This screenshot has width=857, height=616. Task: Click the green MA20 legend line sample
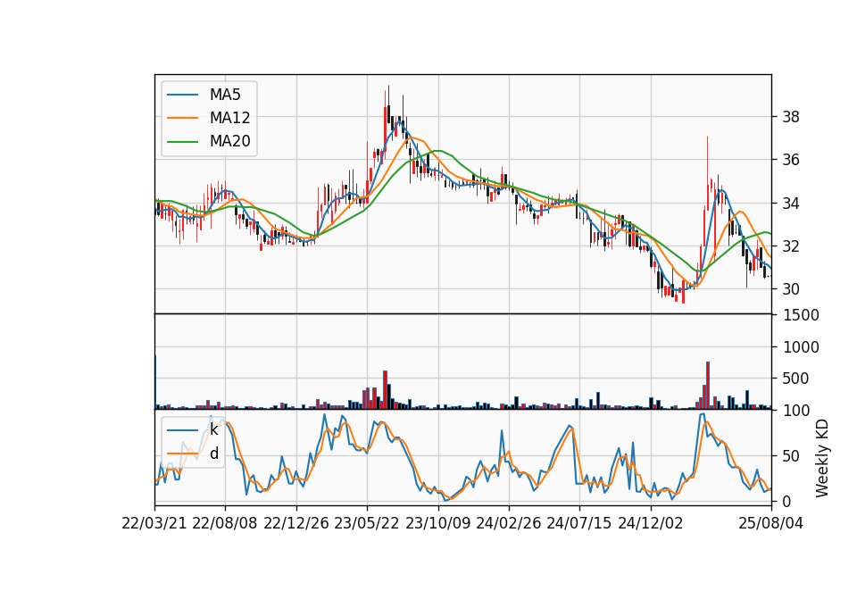click(x=182, y=142)
